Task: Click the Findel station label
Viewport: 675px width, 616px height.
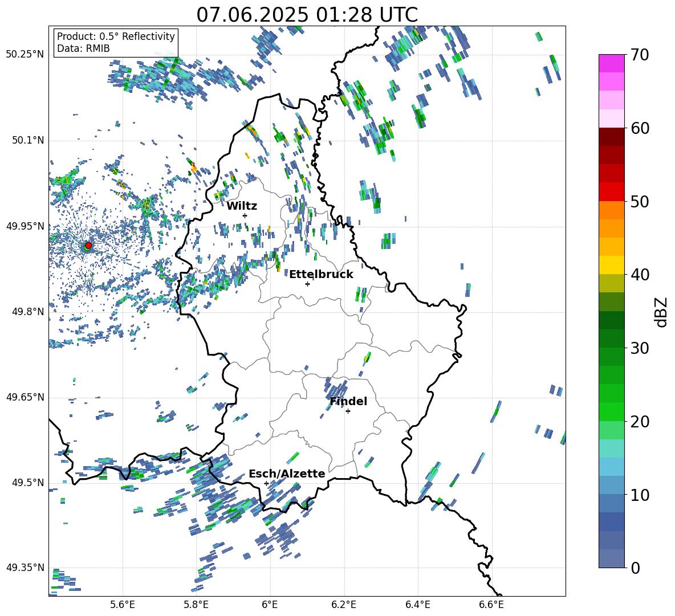Action: pos(348,401)
